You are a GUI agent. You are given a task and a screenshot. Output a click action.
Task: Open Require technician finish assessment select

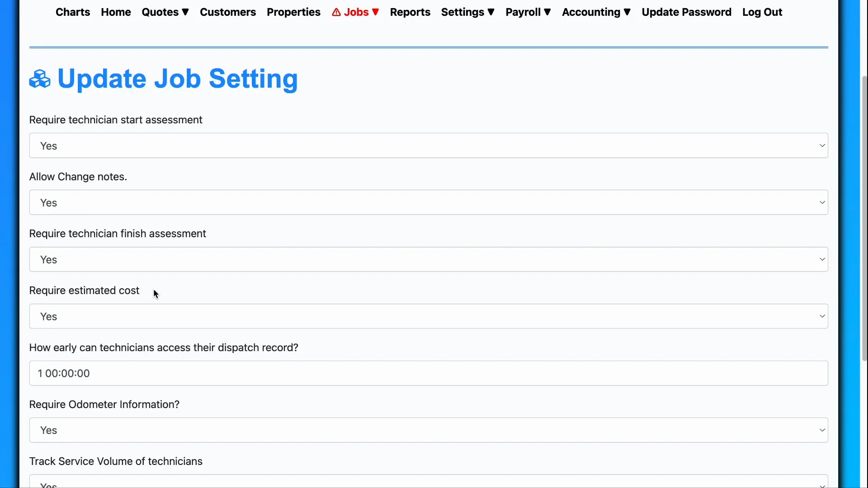tap(428, 259)
